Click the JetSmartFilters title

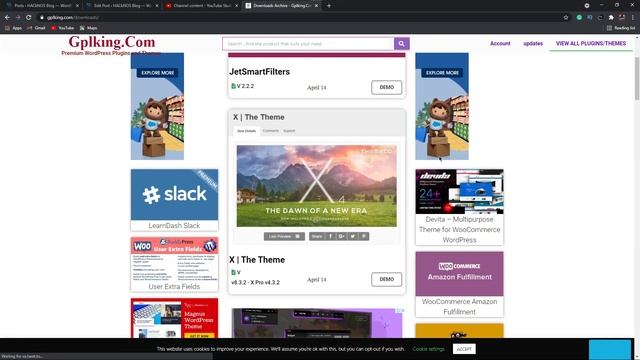[260, 72]
